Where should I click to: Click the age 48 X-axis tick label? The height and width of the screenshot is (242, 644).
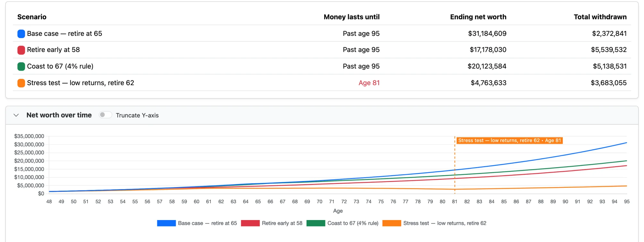coord(49,202)
